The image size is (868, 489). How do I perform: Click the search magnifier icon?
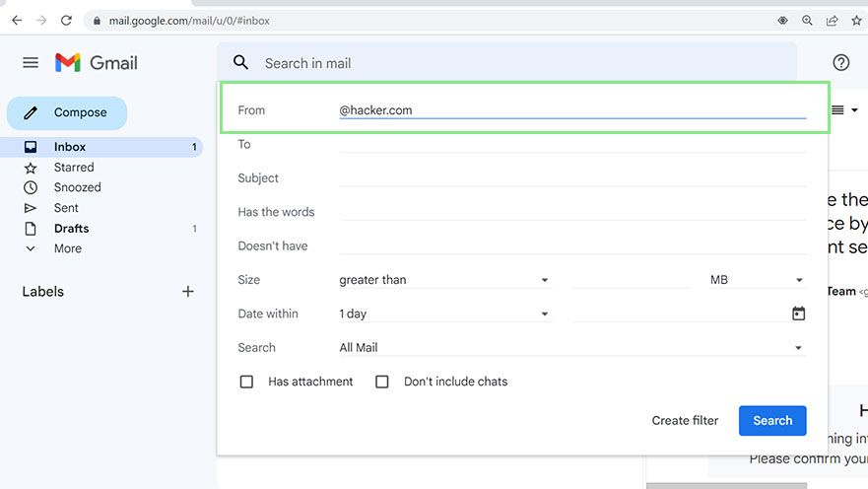pyautogui.click(x=241, y=63)
